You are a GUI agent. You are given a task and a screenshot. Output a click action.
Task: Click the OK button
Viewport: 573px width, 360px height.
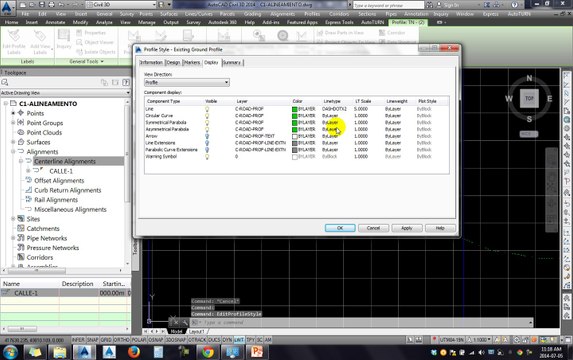click(340, 228)
